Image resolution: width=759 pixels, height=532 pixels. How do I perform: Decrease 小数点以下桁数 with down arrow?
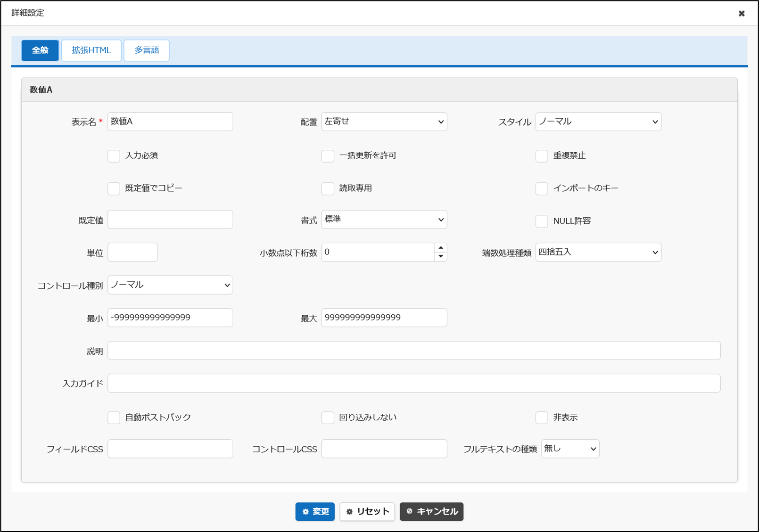[440, 256]
